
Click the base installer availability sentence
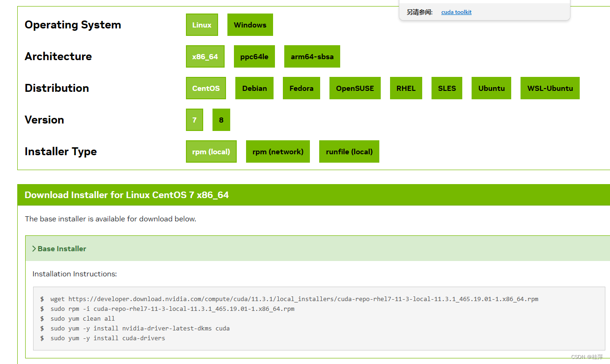[110, 219]
